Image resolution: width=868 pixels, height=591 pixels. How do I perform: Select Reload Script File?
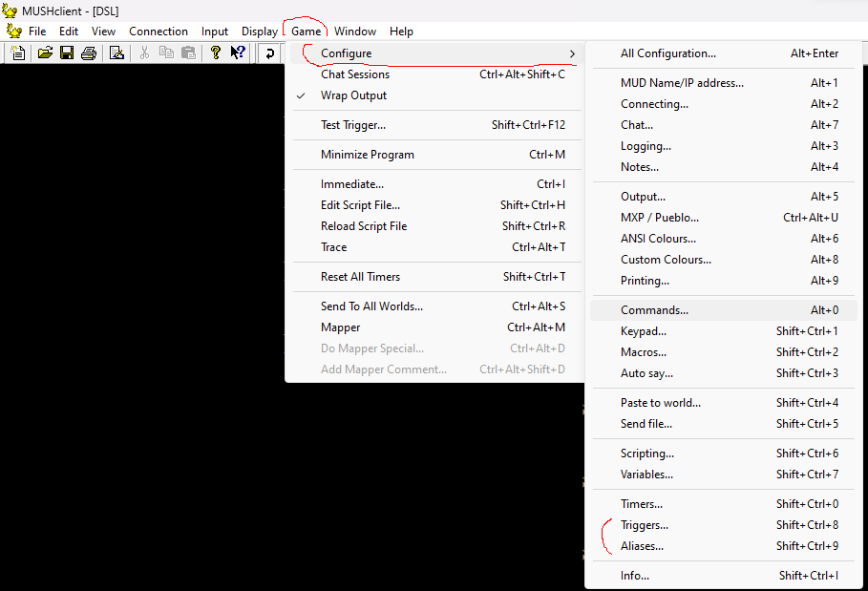coord(436,226)
